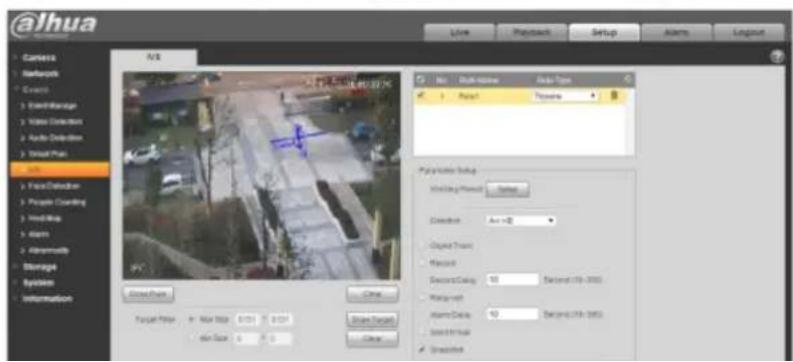
Task: Open Video Detection in the sidebar
Action: point(55,121)
